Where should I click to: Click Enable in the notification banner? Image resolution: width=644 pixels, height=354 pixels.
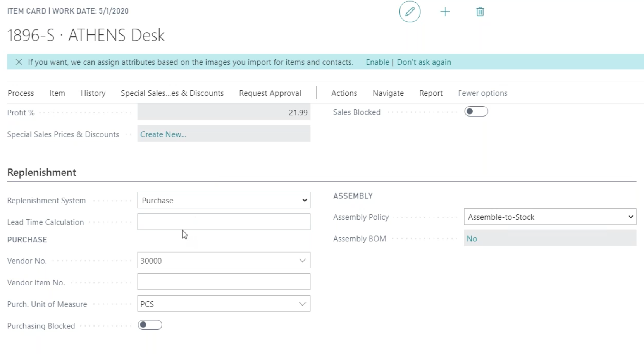(377, 62)
